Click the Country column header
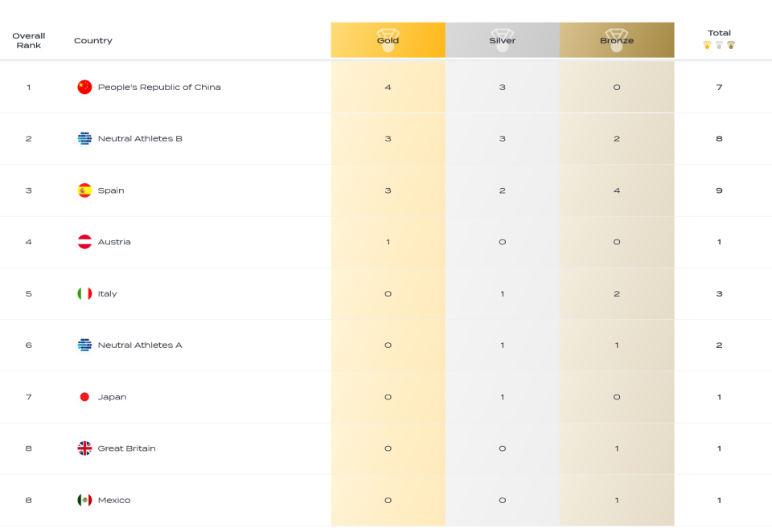The width and height of the screenshot is (772, 532). (x=93, y=40)
